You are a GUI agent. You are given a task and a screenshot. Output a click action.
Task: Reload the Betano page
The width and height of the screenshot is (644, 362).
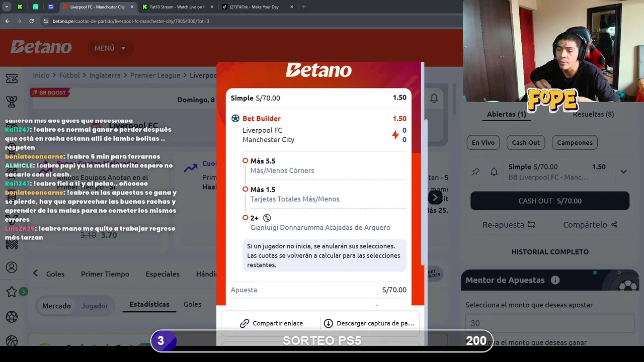point(31,21)
